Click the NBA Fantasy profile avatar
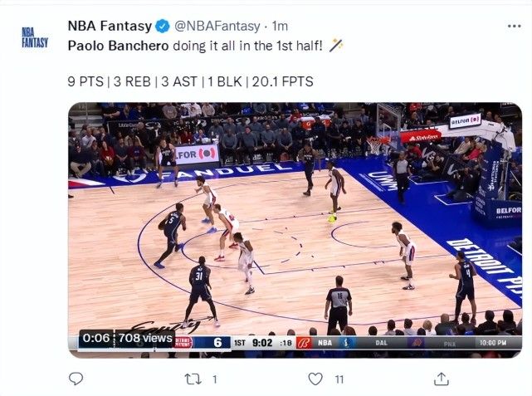Screen dimensions: 532x396 point(35,37)
